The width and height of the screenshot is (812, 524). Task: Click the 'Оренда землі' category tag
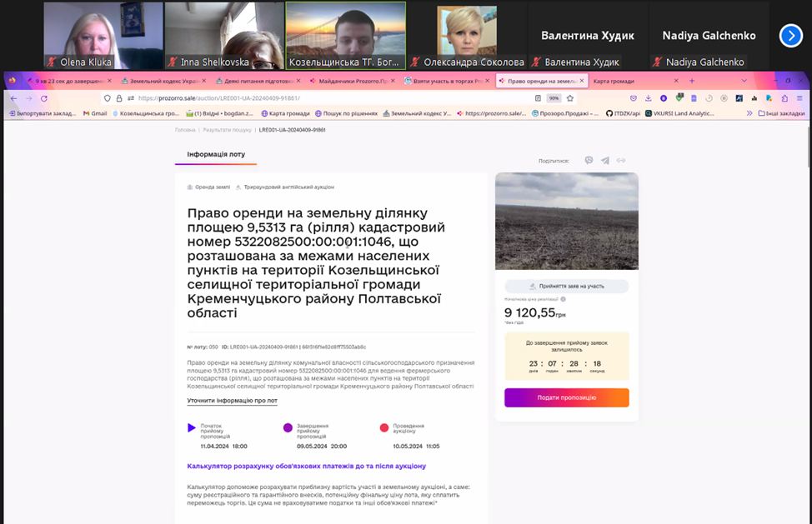(208, 187)
